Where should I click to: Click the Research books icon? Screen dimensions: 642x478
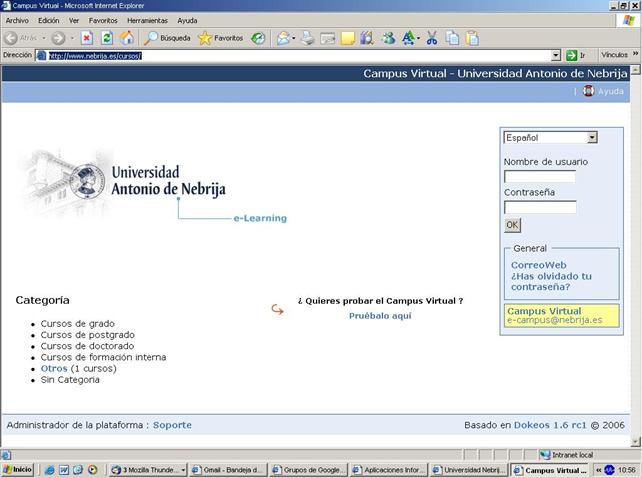click(x=367, y=39)
